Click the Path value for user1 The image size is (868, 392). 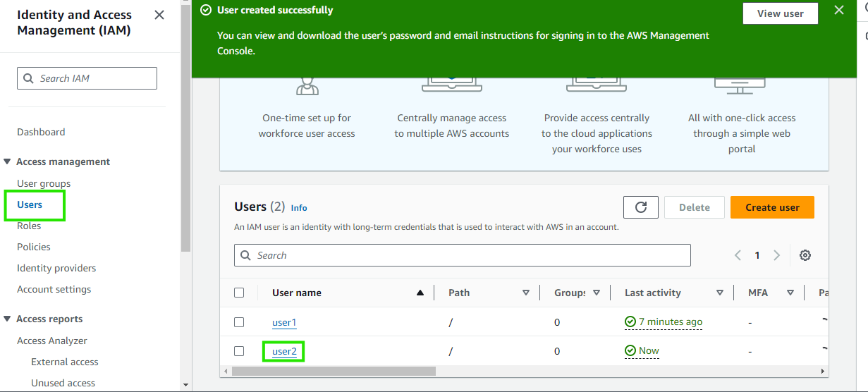[451, 322]
